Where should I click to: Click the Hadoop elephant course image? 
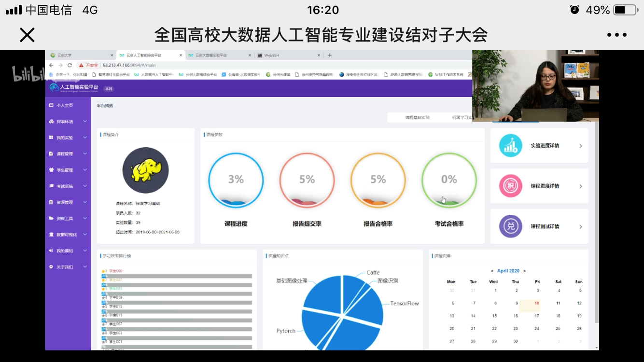(145, 170)
